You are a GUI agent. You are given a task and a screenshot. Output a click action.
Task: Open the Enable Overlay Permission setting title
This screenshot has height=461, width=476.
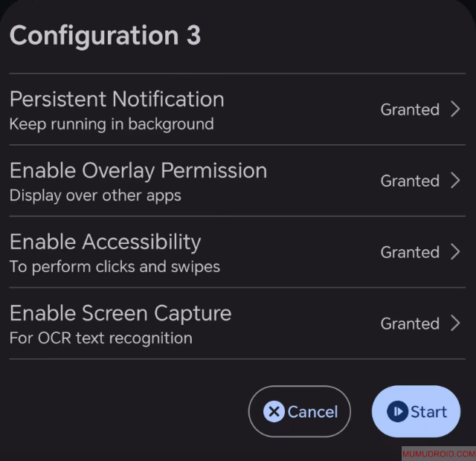coord(138,170)
